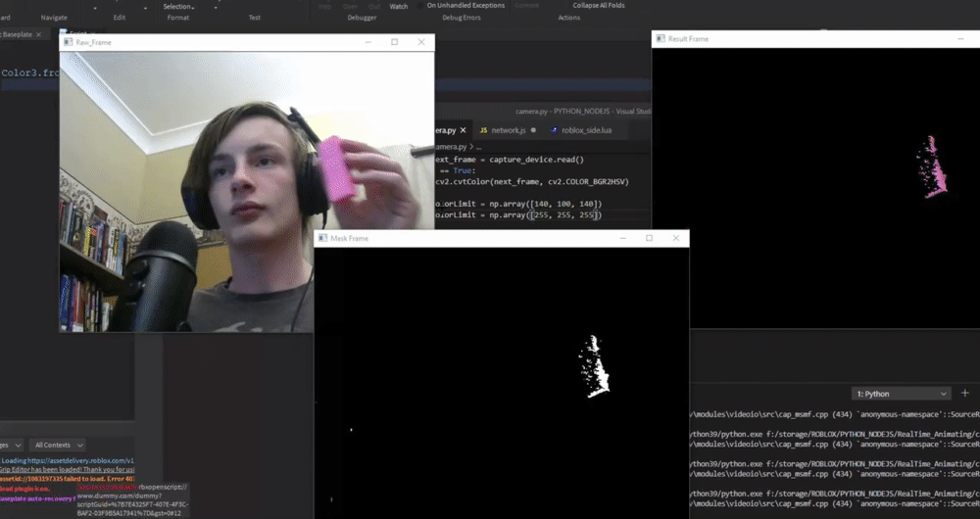
Task: Click the Result Frame window title bar
Action: (815, 39)
